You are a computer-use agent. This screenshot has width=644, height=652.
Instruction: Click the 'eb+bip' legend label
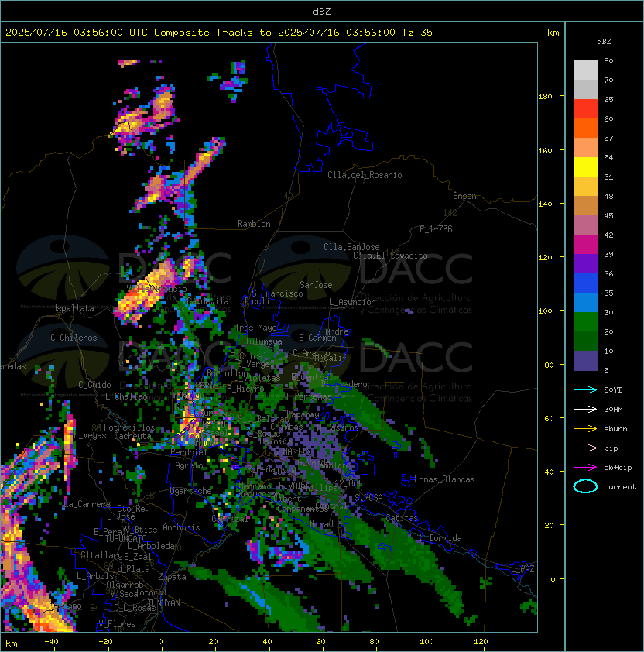point(618,468)
